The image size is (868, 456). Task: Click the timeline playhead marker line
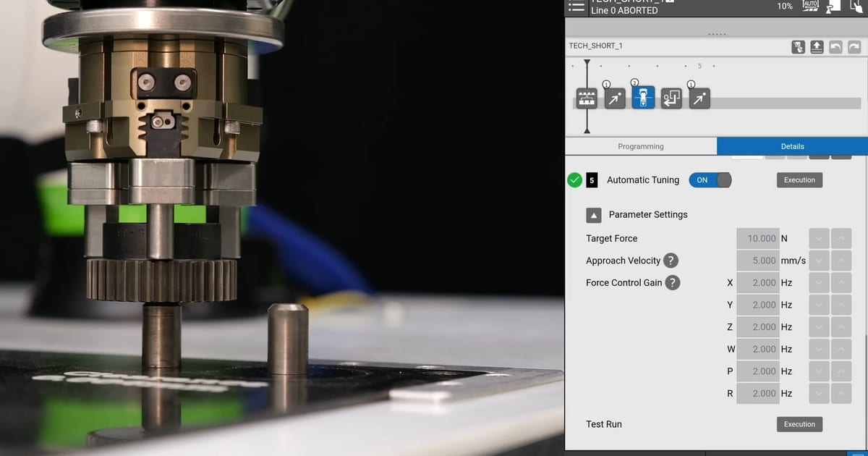(587, 97)
